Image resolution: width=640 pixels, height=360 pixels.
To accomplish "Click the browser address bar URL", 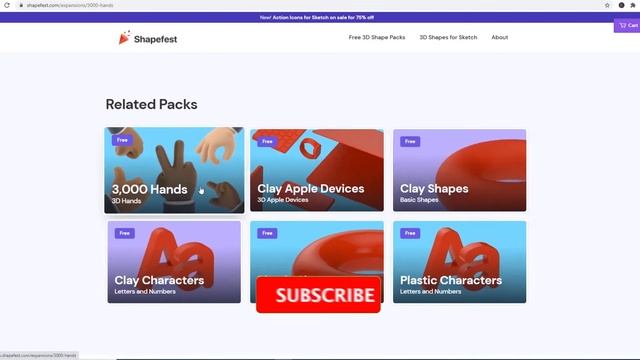I will [70, 5].
